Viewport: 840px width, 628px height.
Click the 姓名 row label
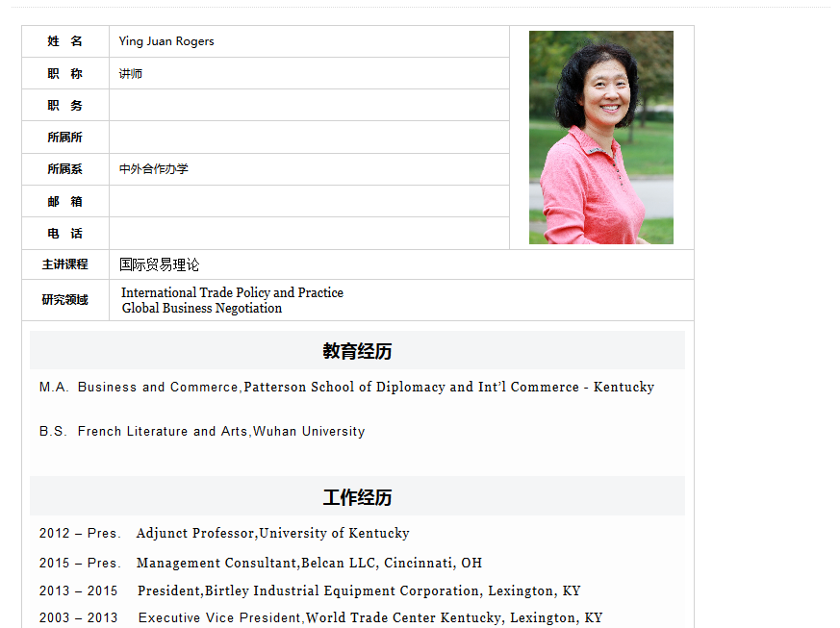(x=65, y=41)
